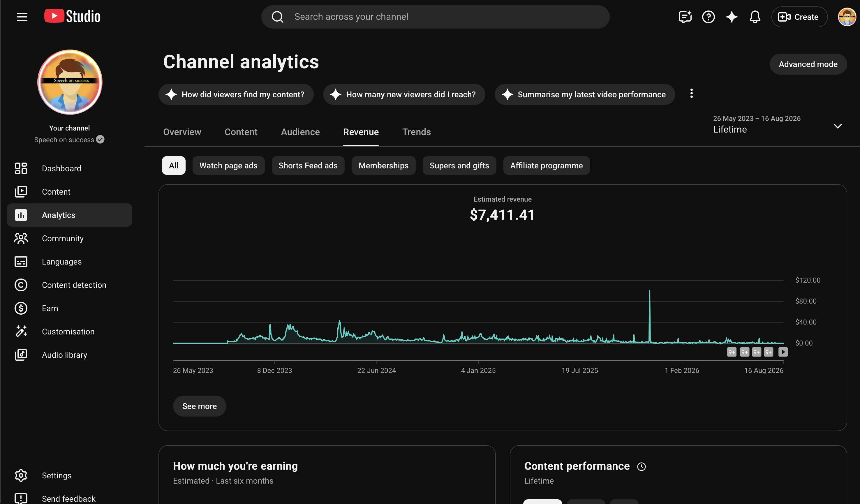Select the All revenue filter chip

pyautogui.click(x=174, y=165)
